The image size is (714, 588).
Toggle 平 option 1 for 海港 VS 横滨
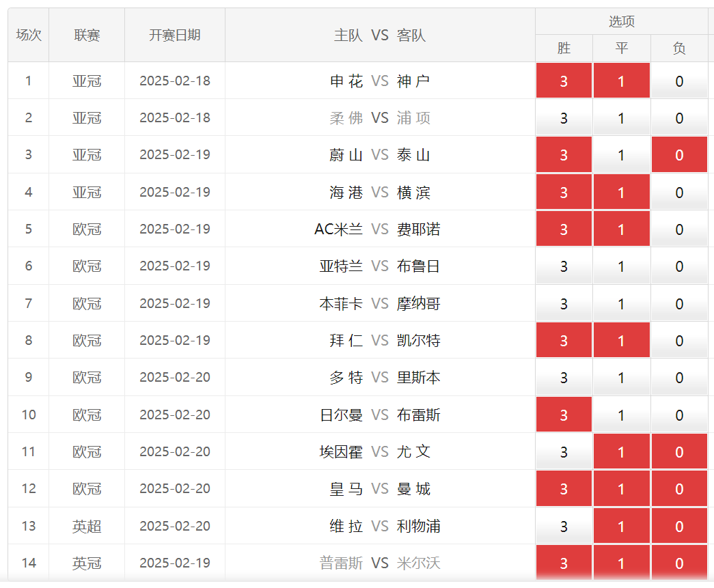pyautogui.click(x=622, y=192)
